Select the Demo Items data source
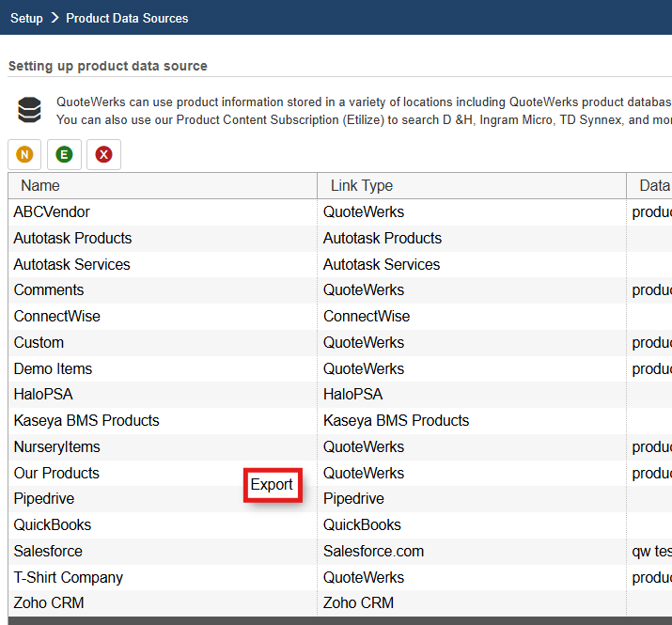The height and width of the screenshot is (625, 672). (53, 368)
